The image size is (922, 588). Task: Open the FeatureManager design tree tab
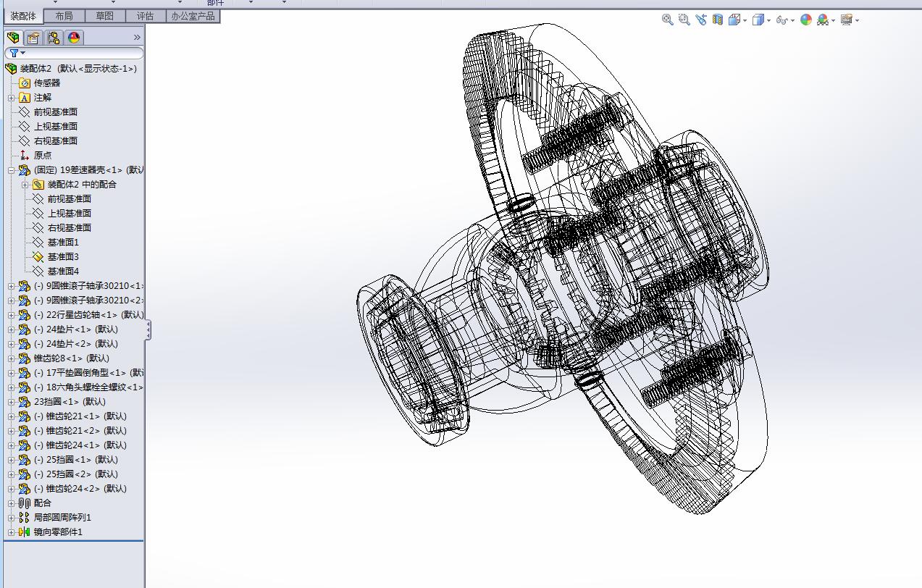click(x=13, y=38)
